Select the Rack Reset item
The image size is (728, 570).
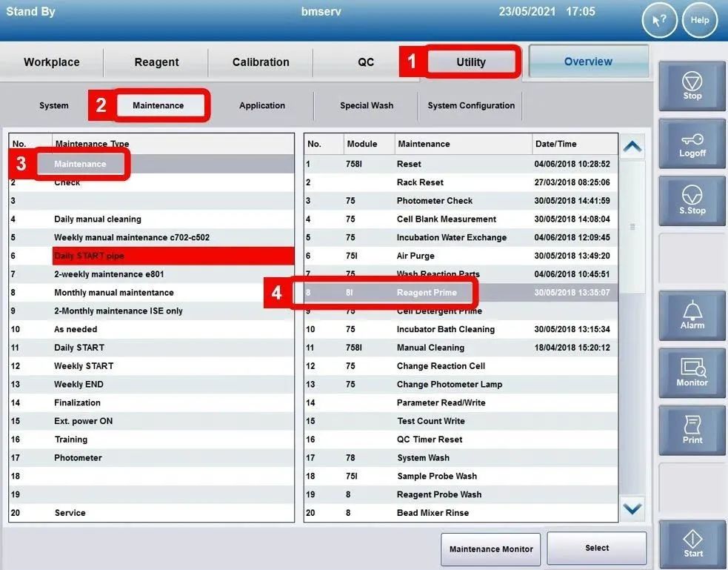[x=461, y=182]
